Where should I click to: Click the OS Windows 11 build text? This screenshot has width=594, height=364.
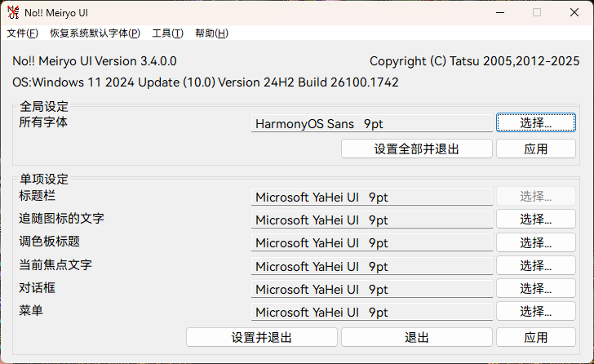[206, 82]
